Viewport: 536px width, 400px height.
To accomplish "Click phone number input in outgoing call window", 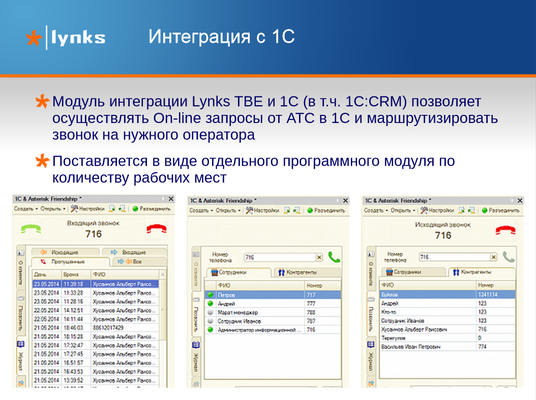I will [x=455, y=257].
